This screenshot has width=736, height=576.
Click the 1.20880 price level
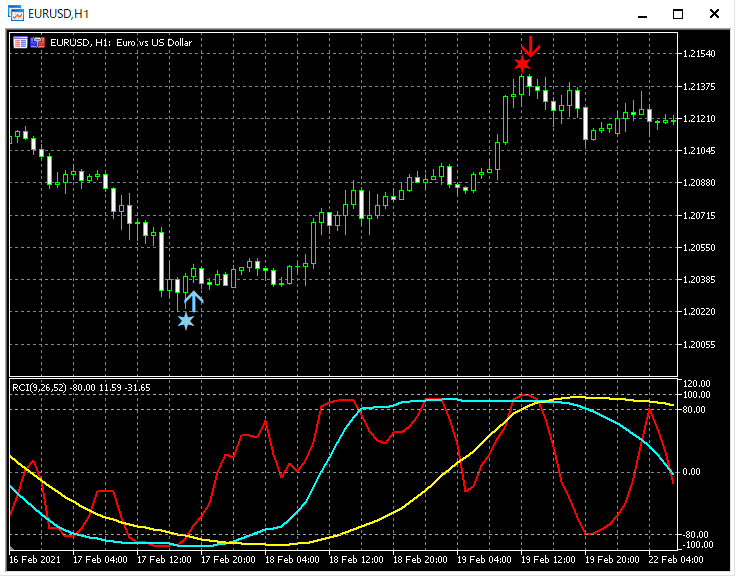pyautogui.click(x=699, y=183)
